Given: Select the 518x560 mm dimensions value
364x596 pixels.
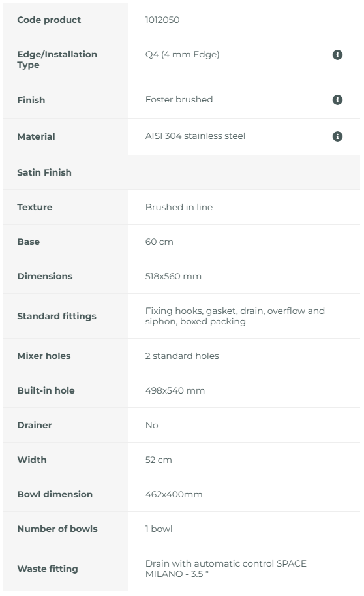Looking at the screenshot, I should 174,276.
